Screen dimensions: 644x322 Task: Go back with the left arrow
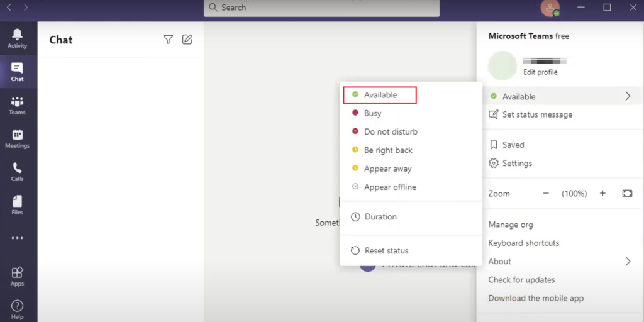click(9, 8)
